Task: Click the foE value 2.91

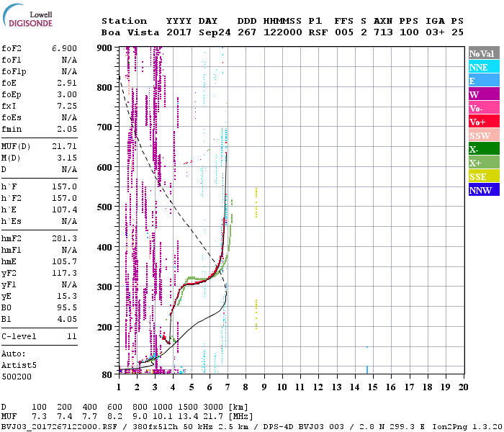Action: pos(67,83)
